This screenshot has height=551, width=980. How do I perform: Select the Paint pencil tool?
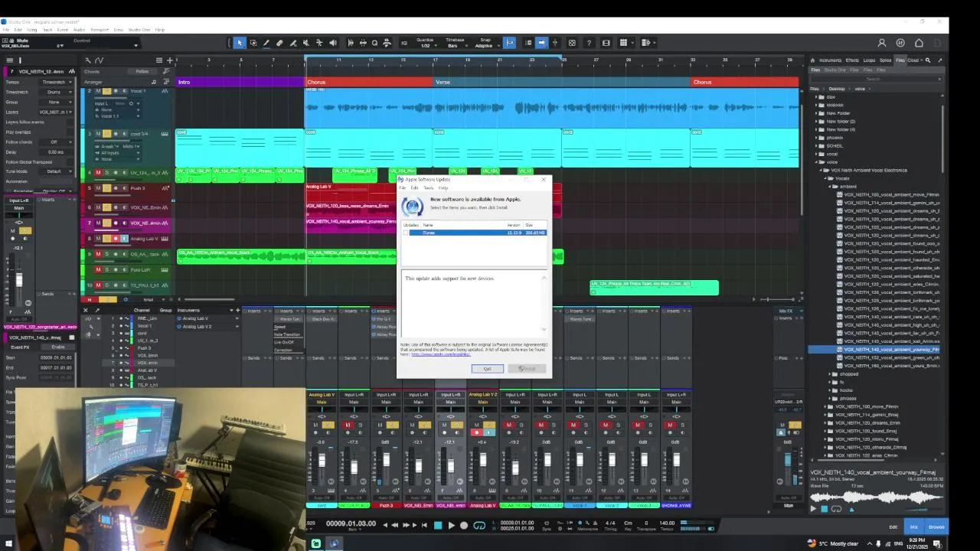tap(266, 43)
